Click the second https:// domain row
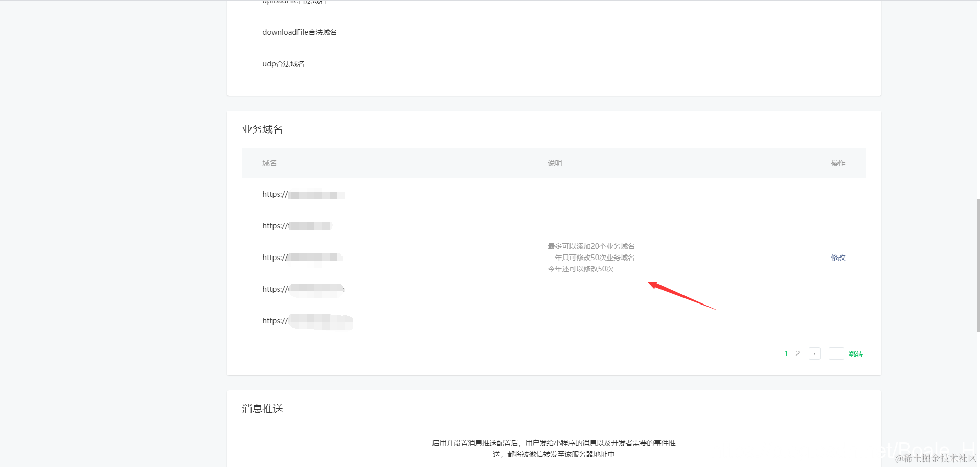Viewport: 980px width, 467px height. [297, 225]
